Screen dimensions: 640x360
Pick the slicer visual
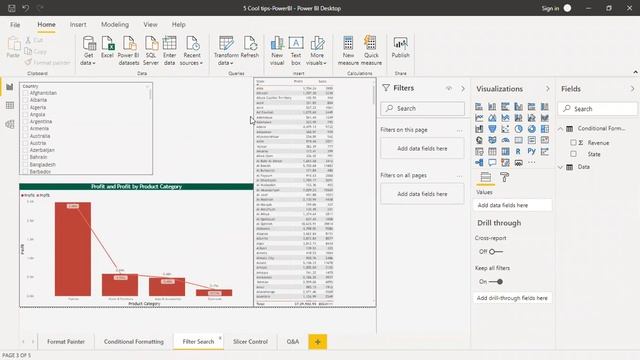479,151
